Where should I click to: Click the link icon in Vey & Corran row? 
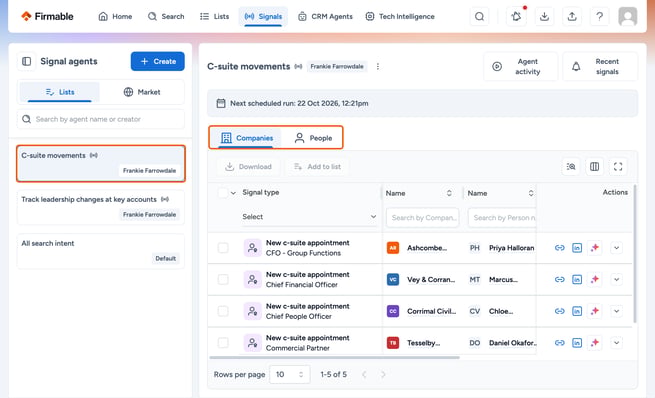coord(559,279)
